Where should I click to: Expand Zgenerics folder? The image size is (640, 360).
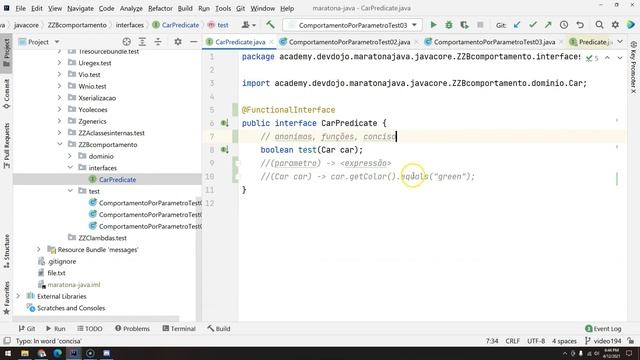click(x=60, y=121)
